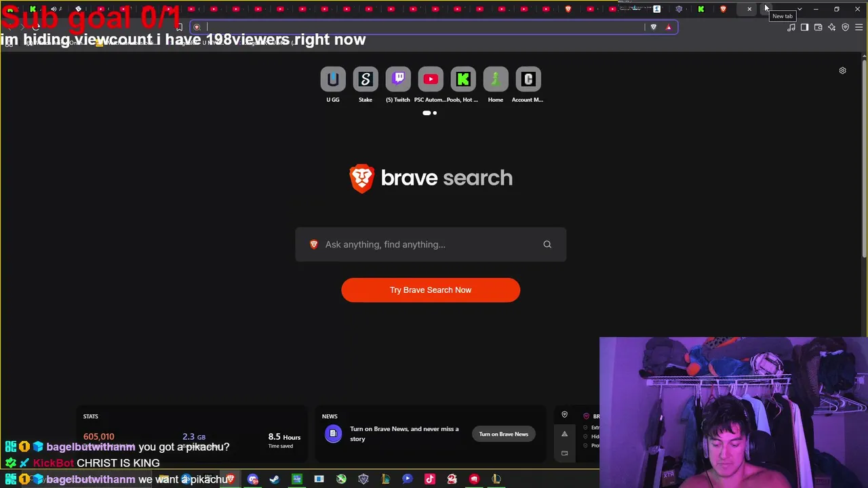Open the PSC Autom... YouTube shortcut
The height and width of the screenshot is (488, 868).
[431, 79]
